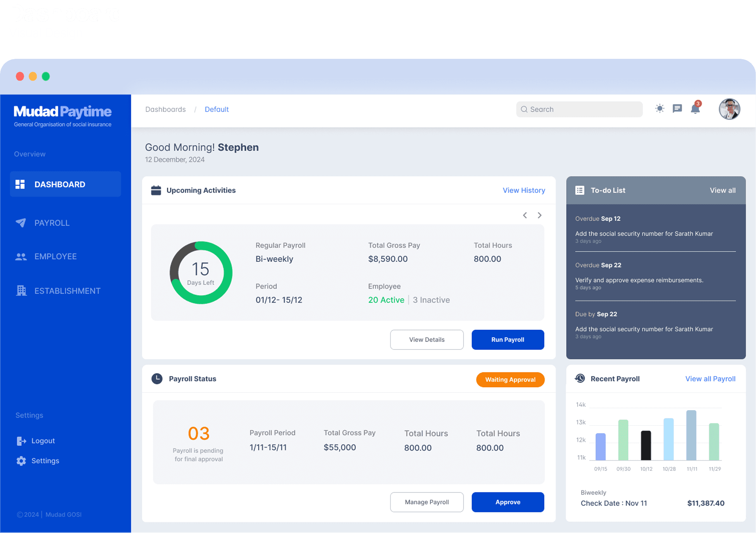756x533 pixels.
Task: Open the chat messages icon
Action: 677,108
